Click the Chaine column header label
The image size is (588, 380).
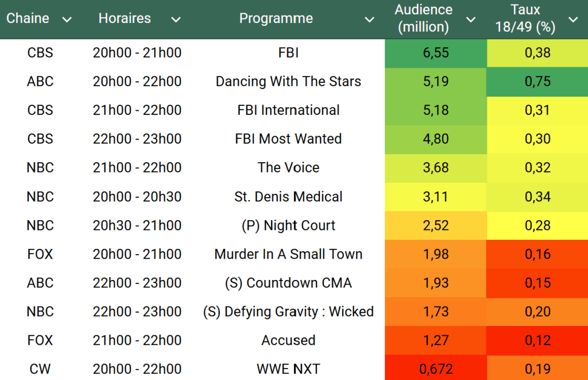[28, 18]
